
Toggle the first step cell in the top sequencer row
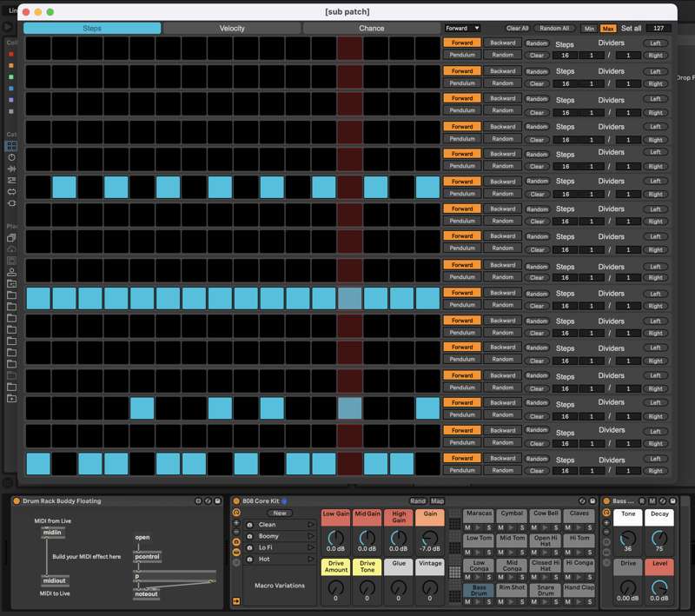[x=38, y=49]
